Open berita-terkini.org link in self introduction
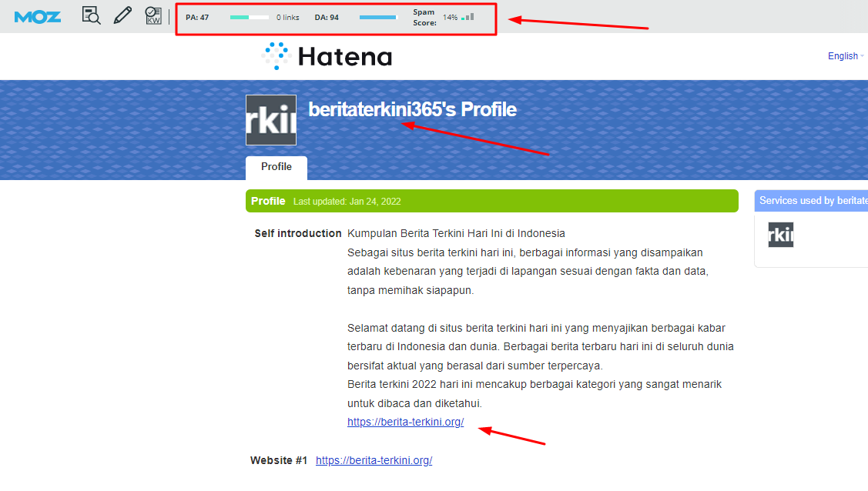Viewport: 868px width, 491px height. [x=405, y=422]
